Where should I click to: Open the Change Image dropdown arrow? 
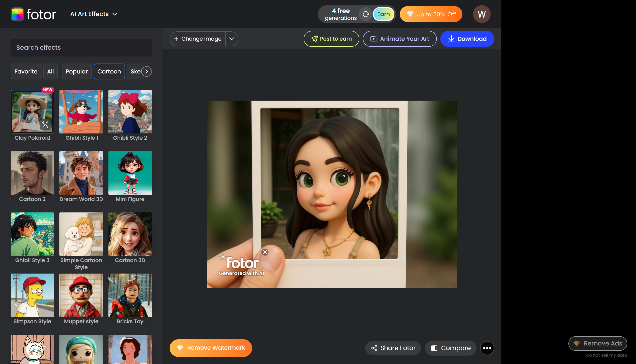(231, 39)
